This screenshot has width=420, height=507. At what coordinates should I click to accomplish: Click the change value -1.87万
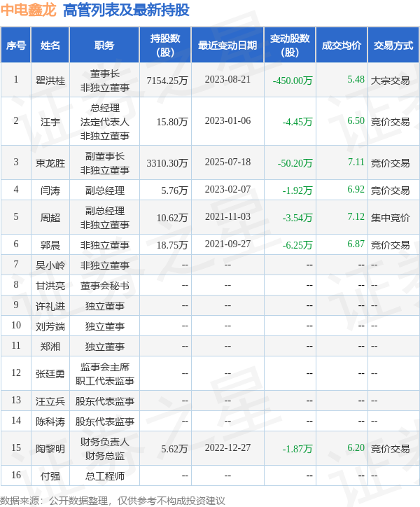[x=297, y=449]
